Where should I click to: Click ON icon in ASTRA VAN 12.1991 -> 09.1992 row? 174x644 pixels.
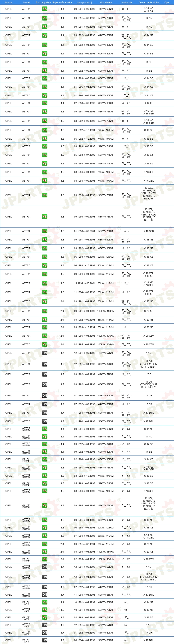45,625
